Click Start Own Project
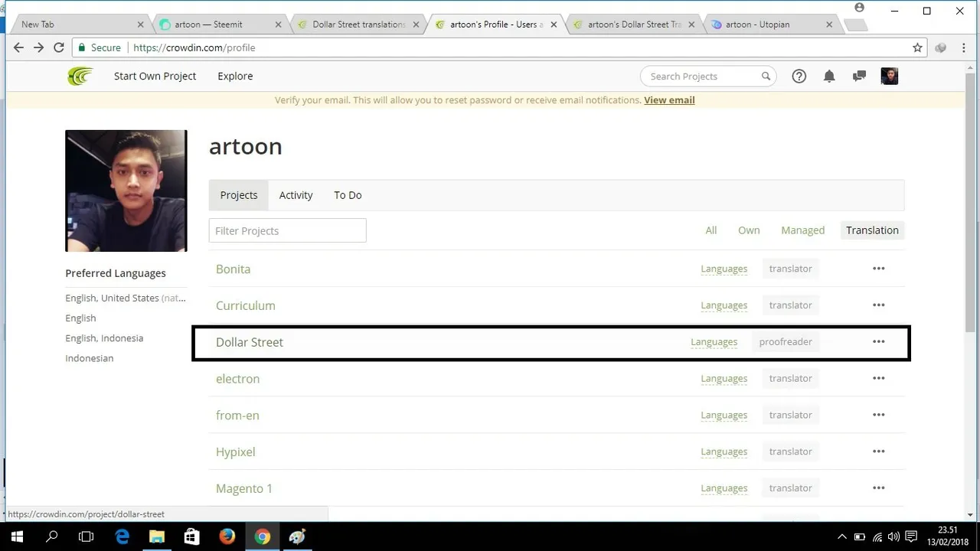 click(x=155, y=76)
